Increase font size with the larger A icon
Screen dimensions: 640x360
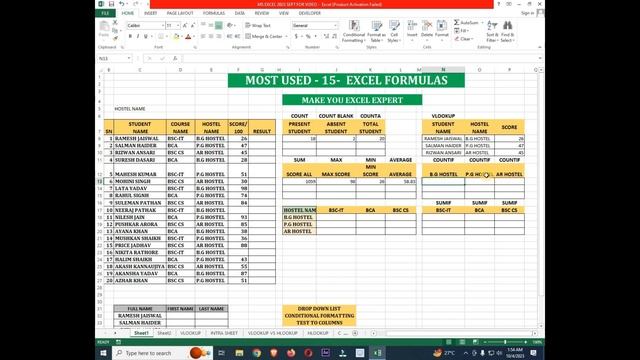[185, 25]
